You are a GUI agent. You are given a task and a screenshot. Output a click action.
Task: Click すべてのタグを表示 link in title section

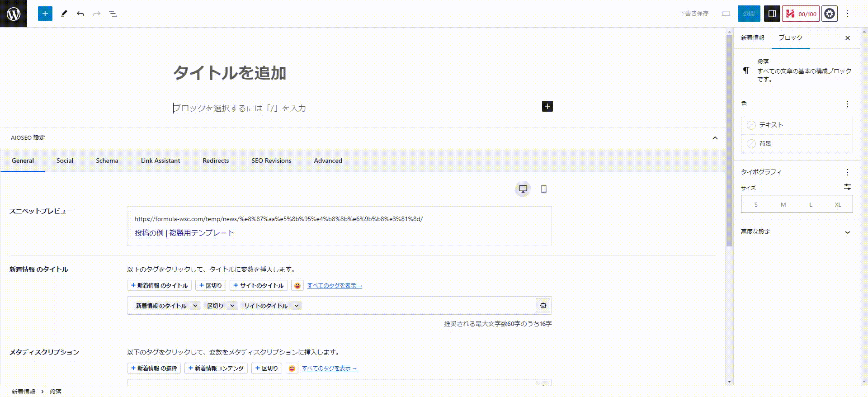click(335, 286)
